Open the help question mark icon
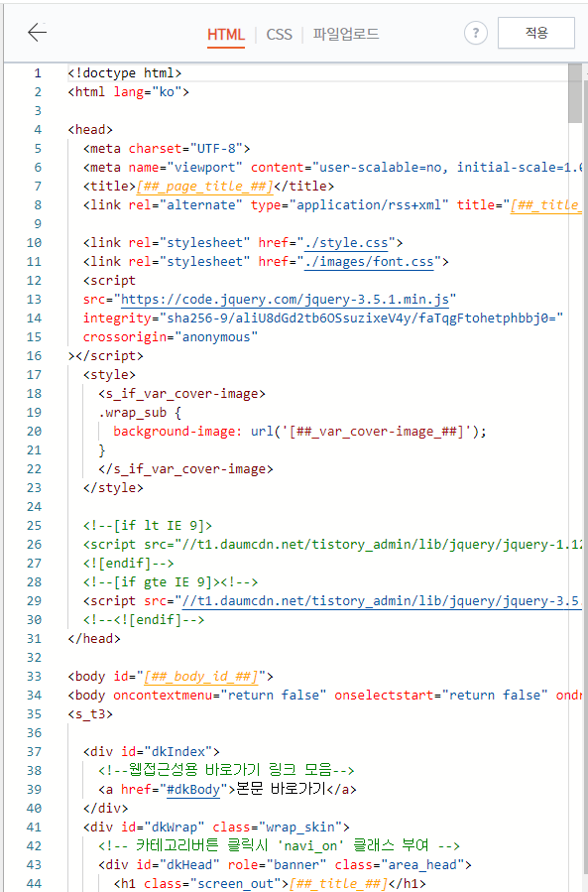The width and height of the screenshot is (588, 892). point(475,33)
